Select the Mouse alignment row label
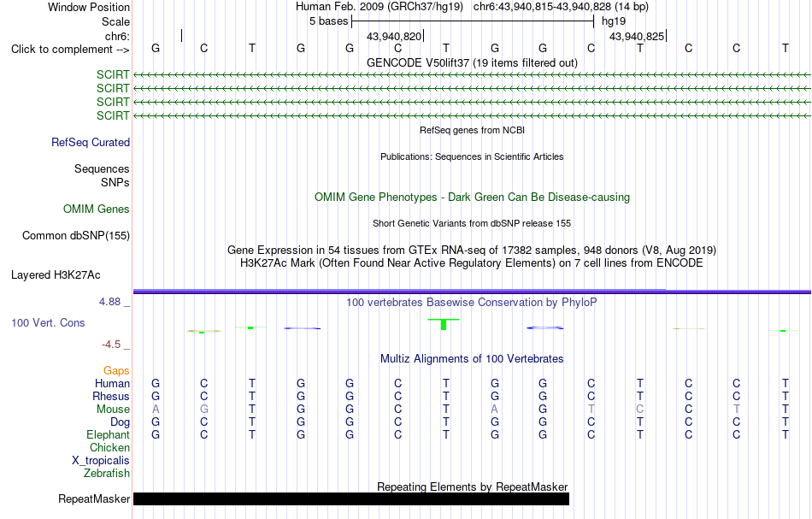812x519 pixels. [113, 410]
